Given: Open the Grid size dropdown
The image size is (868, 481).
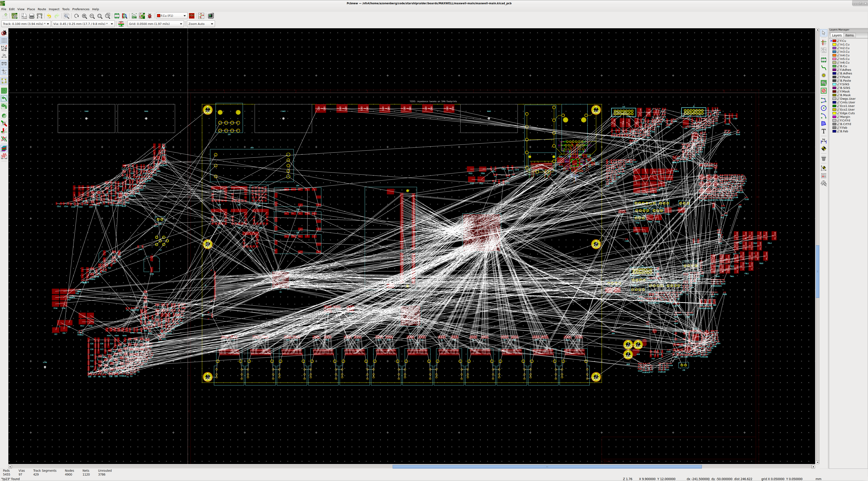Looking at the screenshot, I should tap(156, 24).
